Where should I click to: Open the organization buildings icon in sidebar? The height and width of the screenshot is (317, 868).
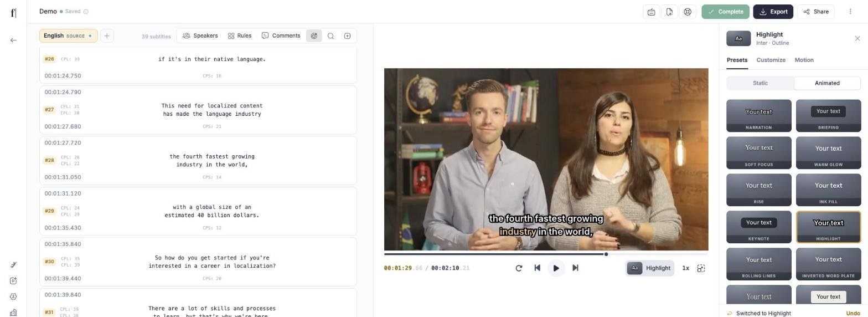(13, 313)
